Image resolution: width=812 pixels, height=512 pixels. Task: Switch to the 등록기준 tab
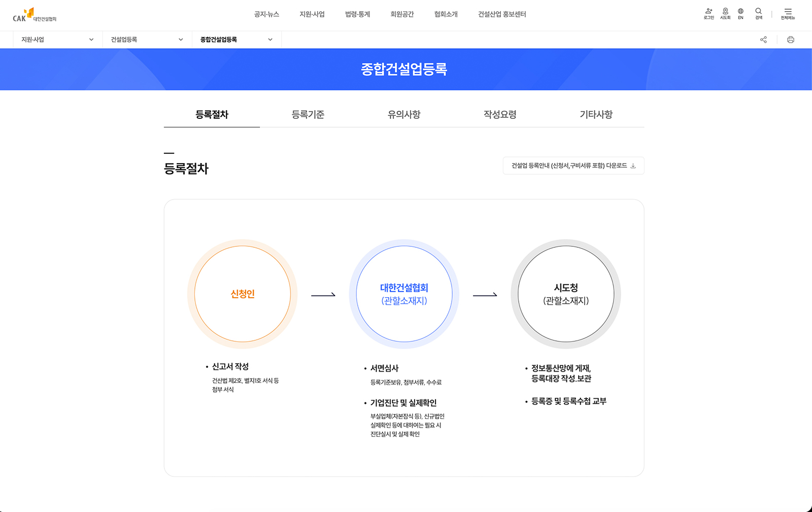[x=308, y=114]
